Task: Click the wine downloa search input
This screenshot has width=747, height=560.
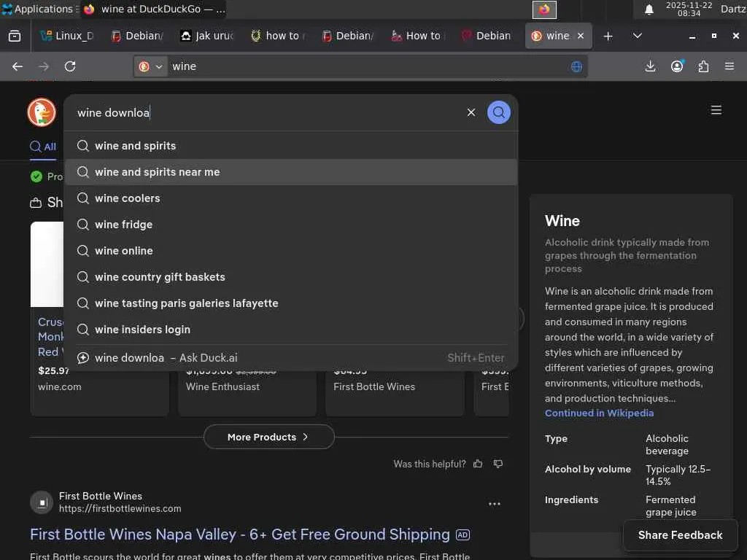Action: (267, 112)
